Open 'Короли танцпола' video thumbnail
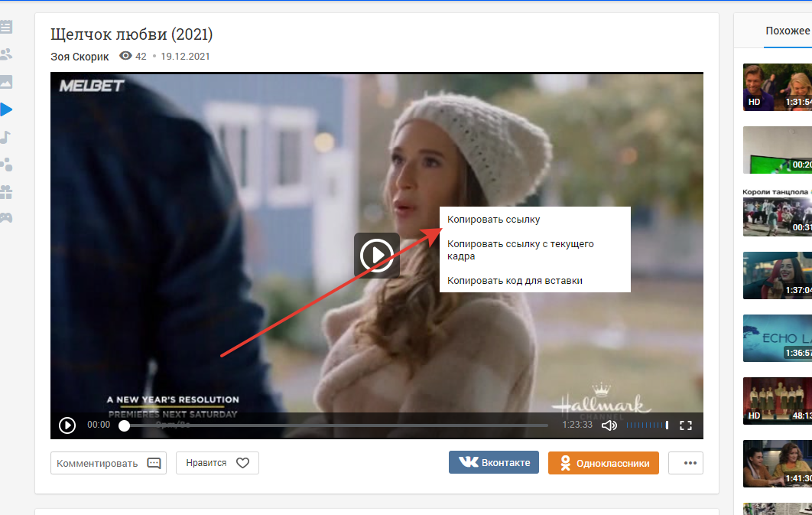Image resolution: width=812 pixels, height=515 pixels. point(778,213)
